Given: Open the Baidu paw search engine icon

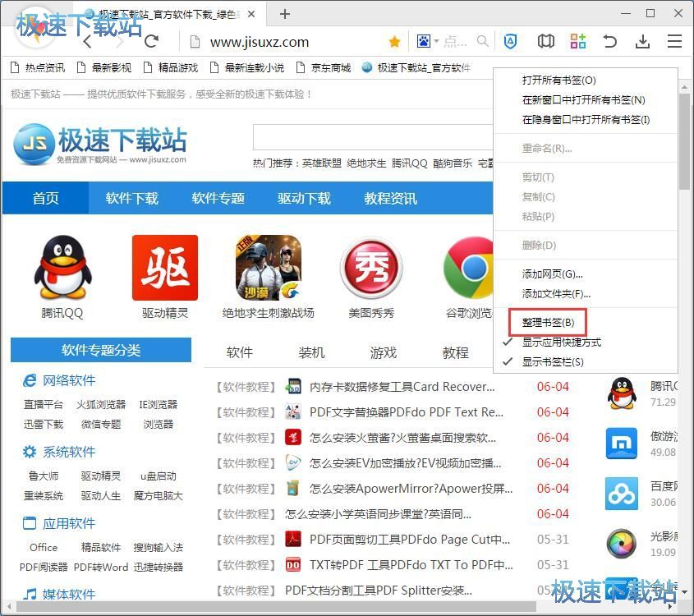Looking at the screenshot, I should coord(424,42).
